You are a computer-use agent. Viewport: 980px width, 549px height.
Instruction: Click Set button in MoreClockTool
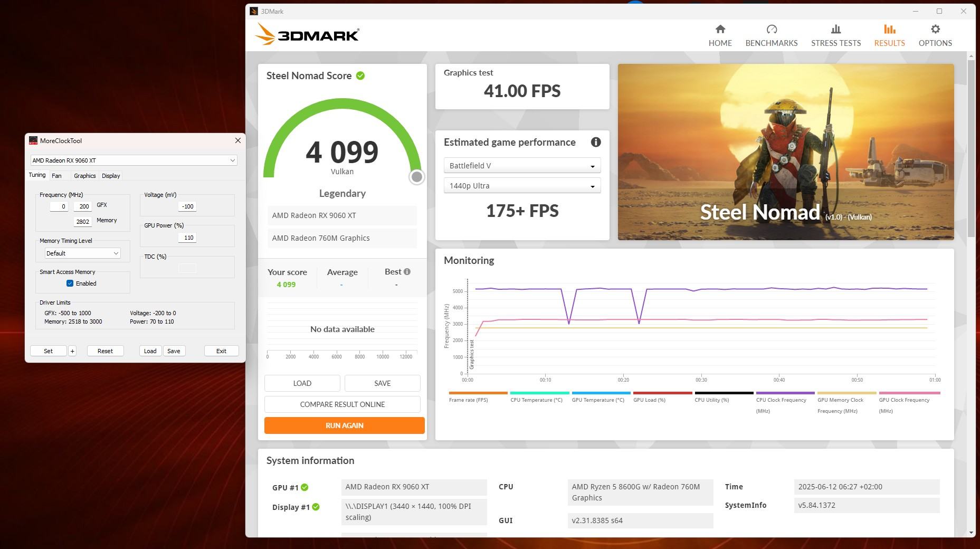tap(48, 351)
